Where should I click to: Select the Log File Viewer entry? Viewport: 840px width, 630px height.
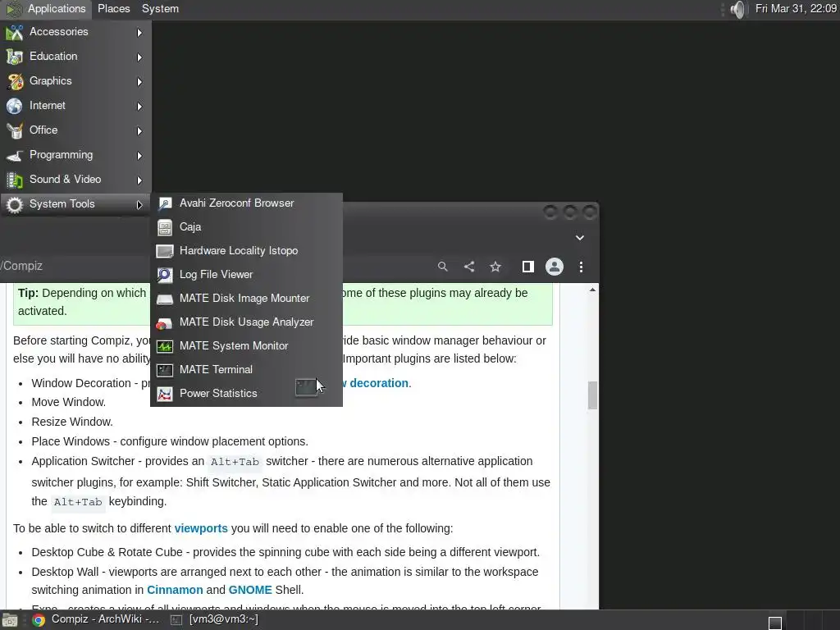(x=246, y=275)
